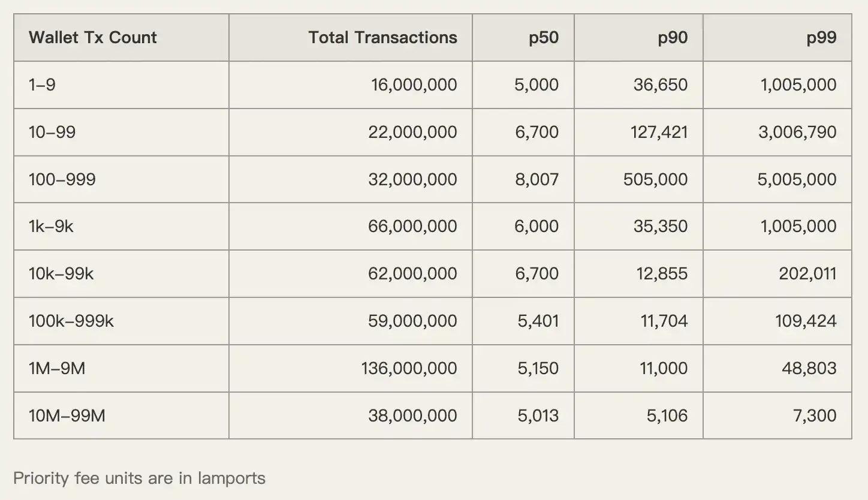Select the Total Transactions column header

[x=382, y=38]
